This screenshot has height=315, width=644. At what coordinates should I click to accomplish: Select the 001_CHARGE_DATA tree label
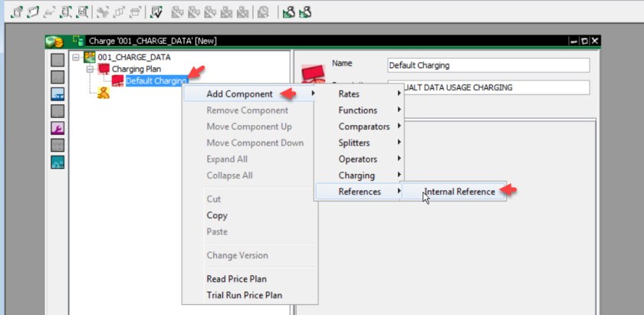point(134,57)
